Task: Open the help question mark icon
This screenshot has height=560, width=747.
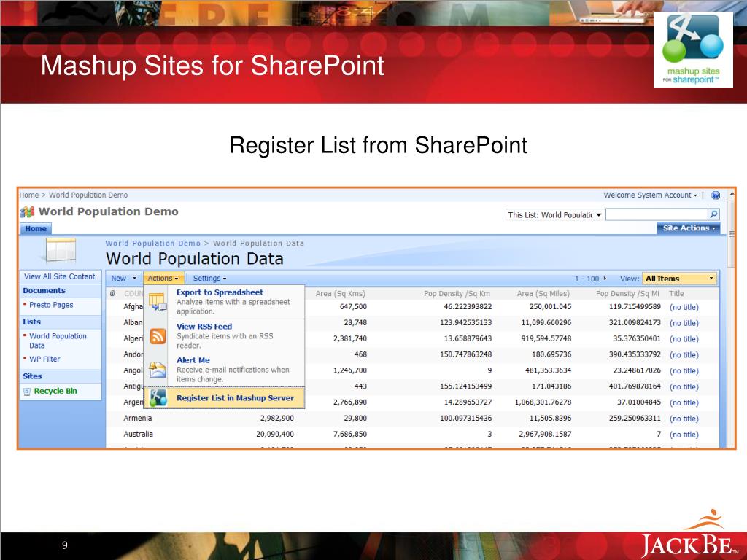Action: (715, 195)
